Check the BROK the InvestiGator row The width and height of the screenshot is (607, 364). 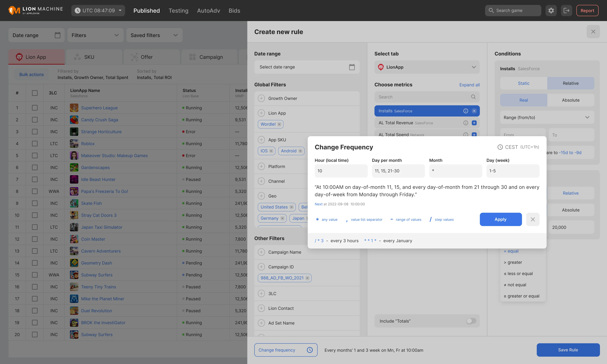(35, 323)
